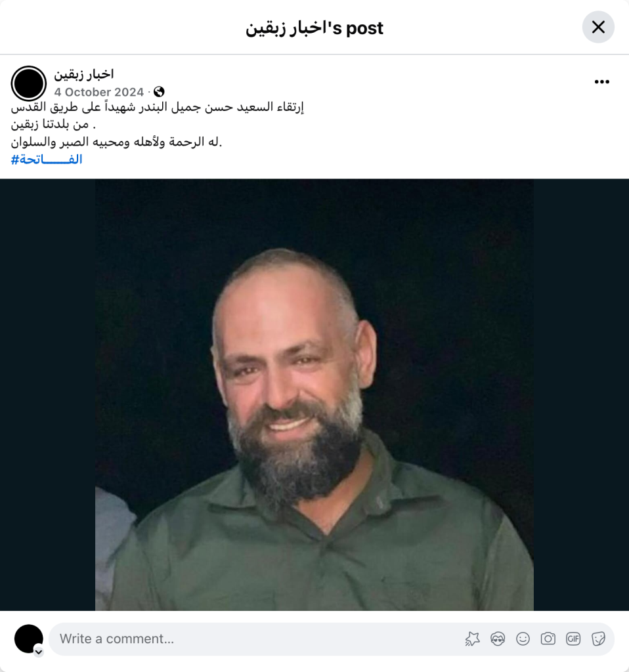
Task: Open the GIF picker in comment box
Action: (x=573, y=639)
